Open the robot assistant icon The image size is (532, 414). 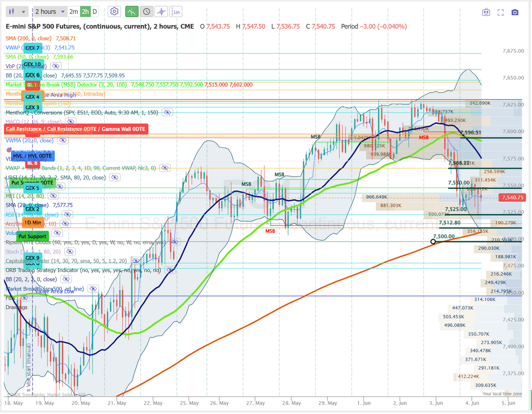point(486,12)
